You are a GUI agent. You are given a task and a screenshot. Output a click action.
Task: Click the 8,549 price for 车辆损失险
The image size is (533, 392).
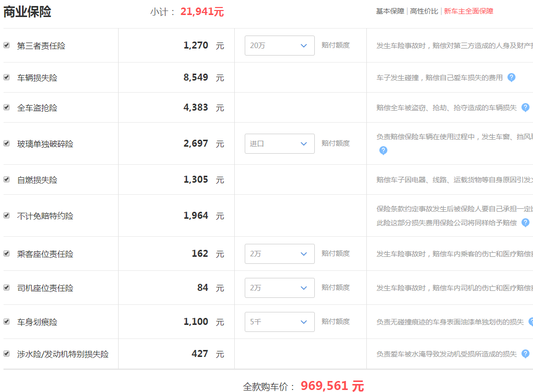pyautogui.click(x=196, y=78)
